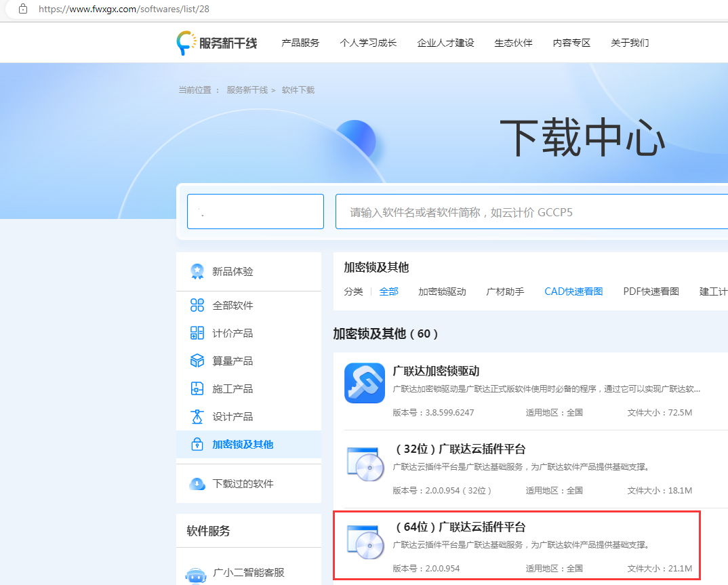The image size is (728, 585).
Task: Click the (64位)广联达云插件平台 disc icon
Action: point(366,542)
